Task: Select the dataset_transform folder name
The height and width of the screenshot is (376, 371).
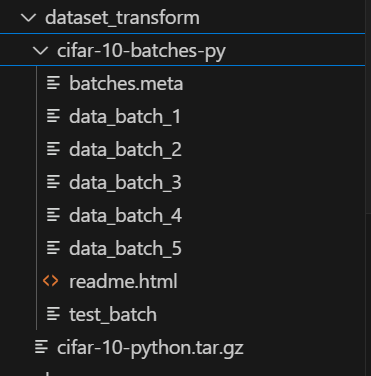Action: (x=122, y=18)
